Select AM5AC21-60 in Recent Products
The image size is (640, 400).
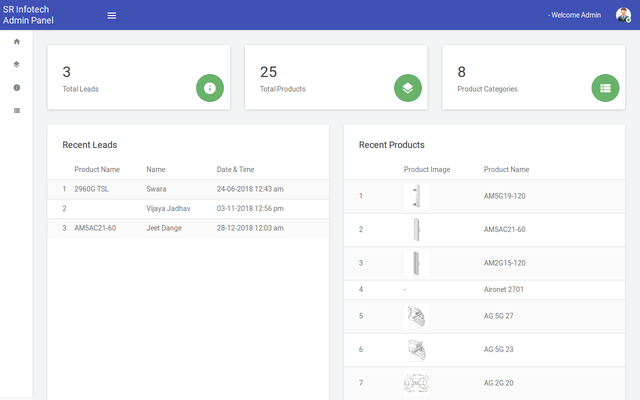pos(504,229)
